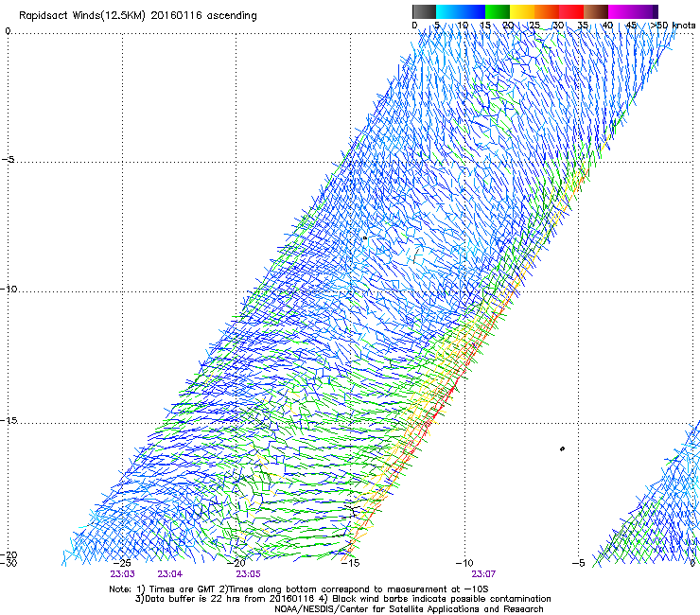
Task: Click the '-10' latitude label on left axis
Action: click(x=9, y=289)
